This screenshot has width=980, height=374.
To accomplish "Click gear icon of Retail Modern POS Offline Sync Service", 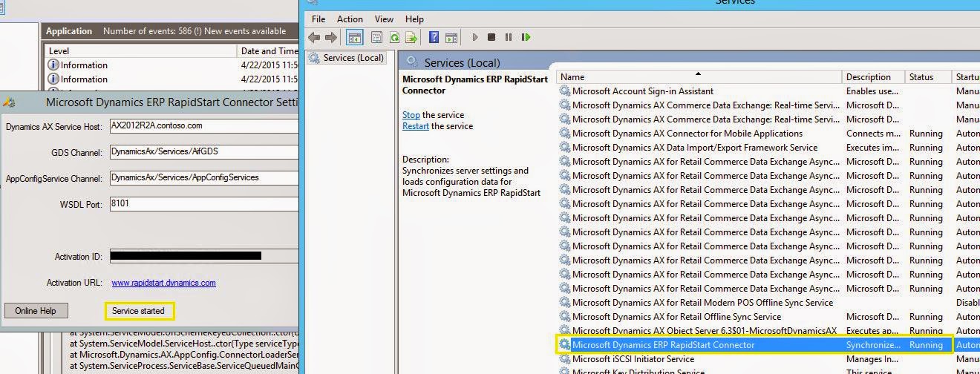I will coord(565,303).
